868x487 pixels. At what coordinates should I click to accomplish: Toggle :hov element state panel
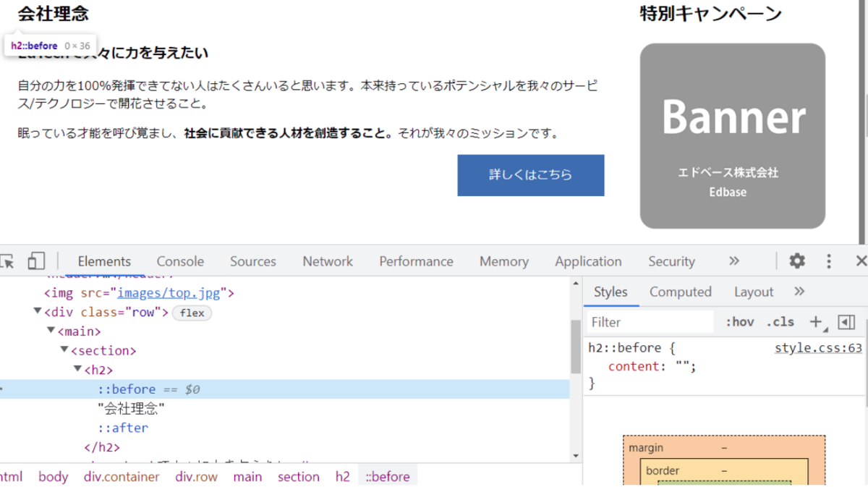tap(739, 322)
